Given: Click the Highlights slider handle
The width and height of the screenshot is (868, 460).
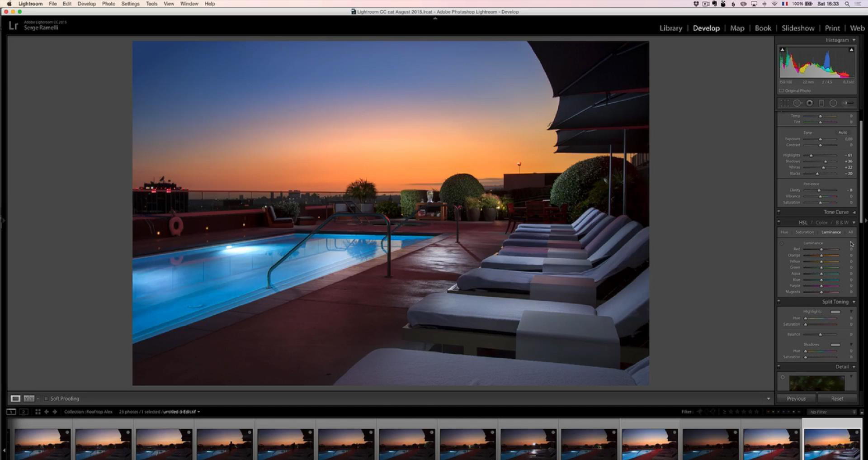Looking at the screenshot, I should pyautogui.click(x=811, y=156).
